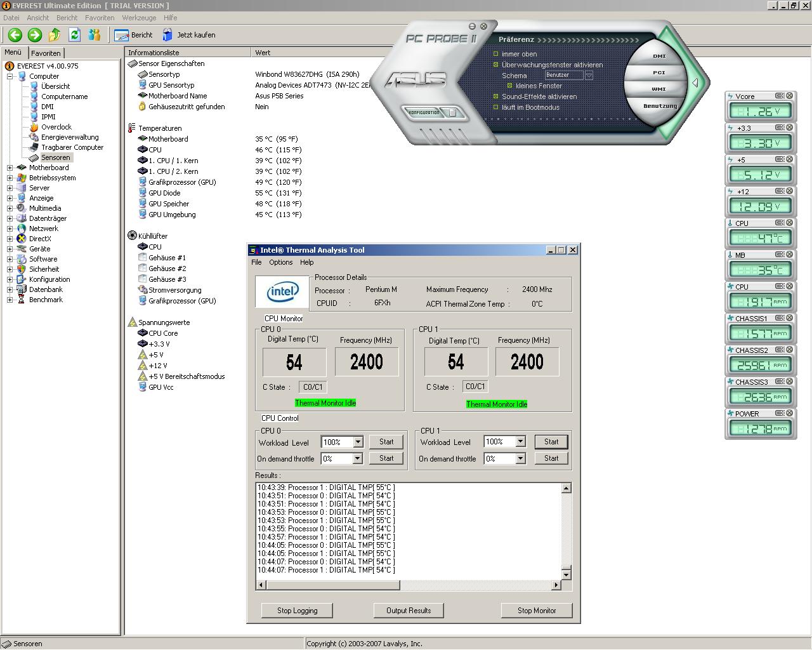The image size is (812, 650).
Task: Click the green back arrow in EVEREST toolbar
Action: (x=15, y=35)
